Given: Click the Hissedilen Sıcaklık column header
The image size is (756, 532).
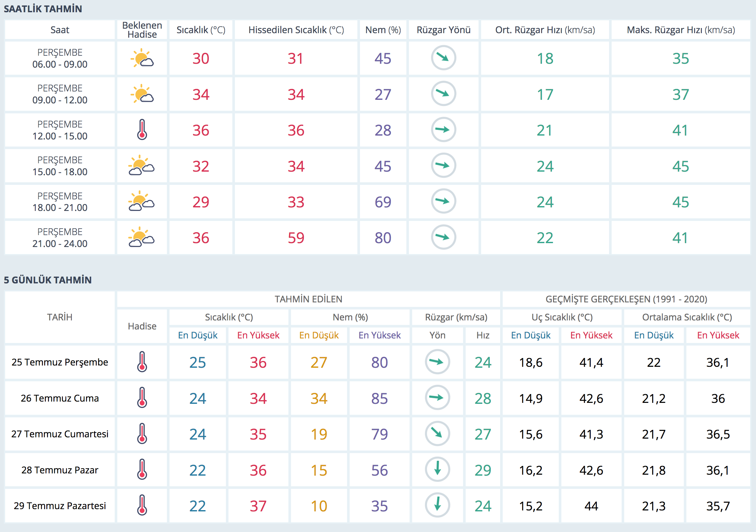Looking at the screenshot, I should coord(296,30).
